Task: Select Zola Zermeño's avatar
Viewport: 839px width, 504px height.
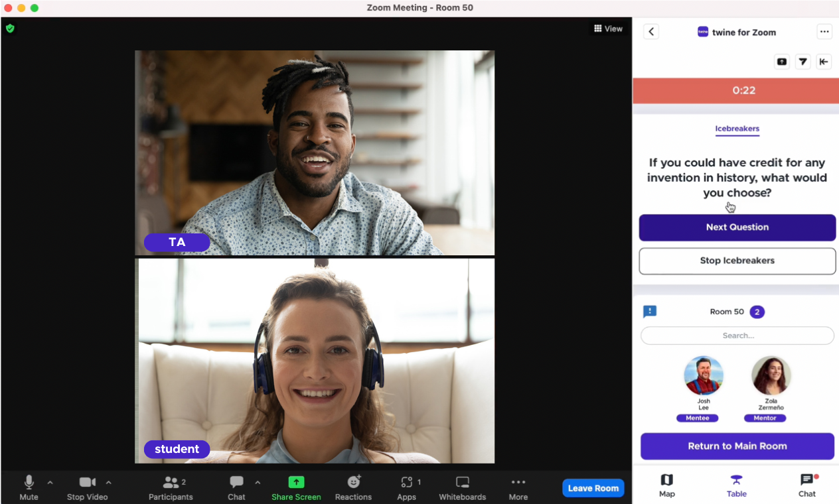Action: point(771,375)
